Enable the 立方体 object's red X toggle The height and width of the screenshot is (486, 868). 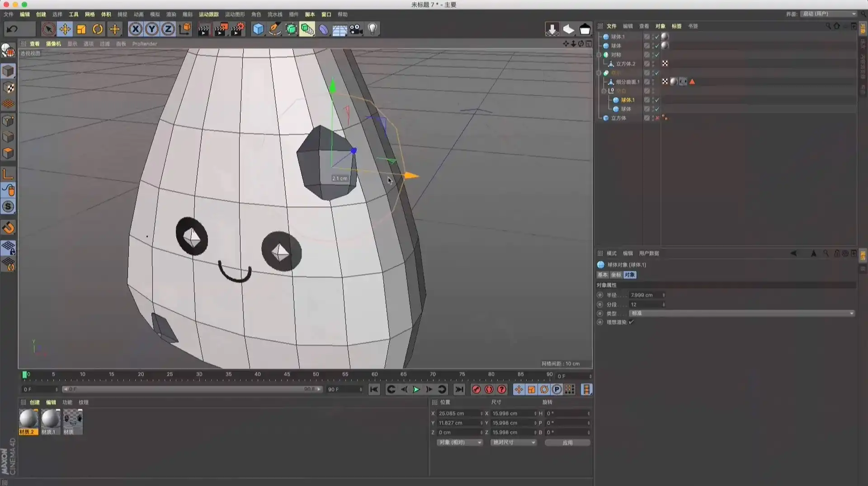(x=657, y=118)
